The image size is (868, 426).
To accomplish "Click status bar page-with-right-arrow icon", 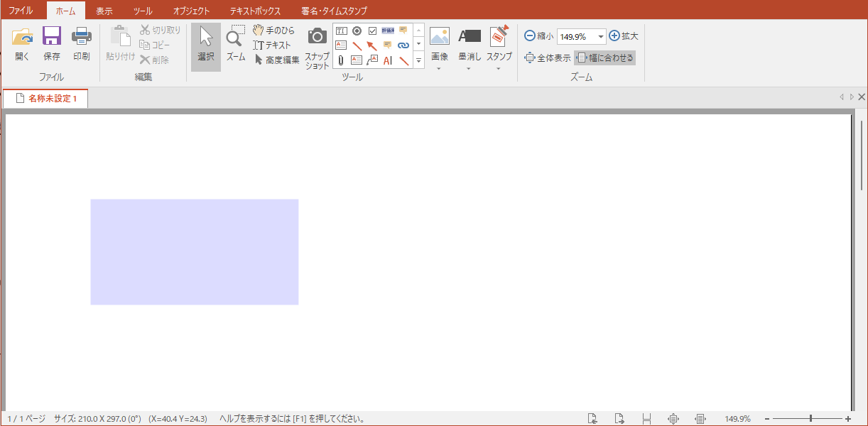I will pos(619,419).
